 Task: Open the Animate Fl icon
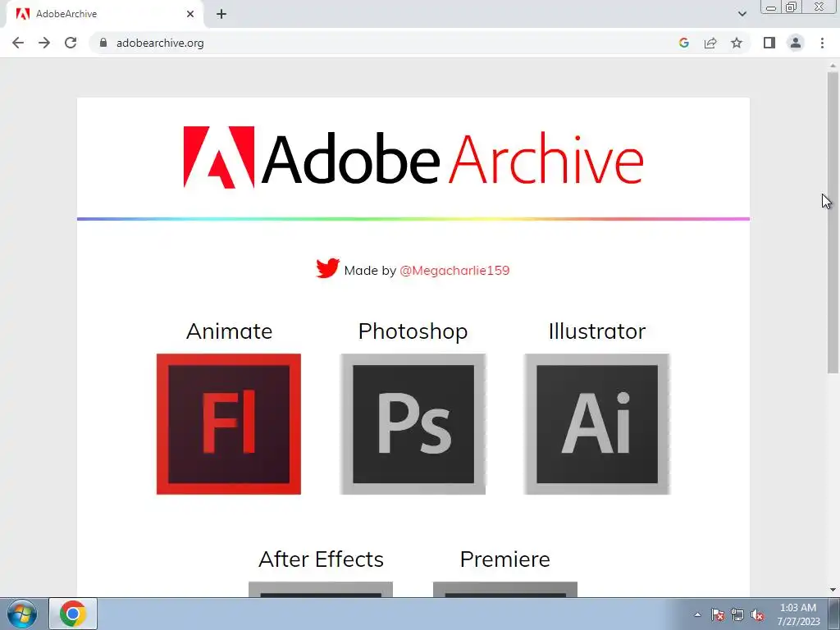click(x=229, y=424)
